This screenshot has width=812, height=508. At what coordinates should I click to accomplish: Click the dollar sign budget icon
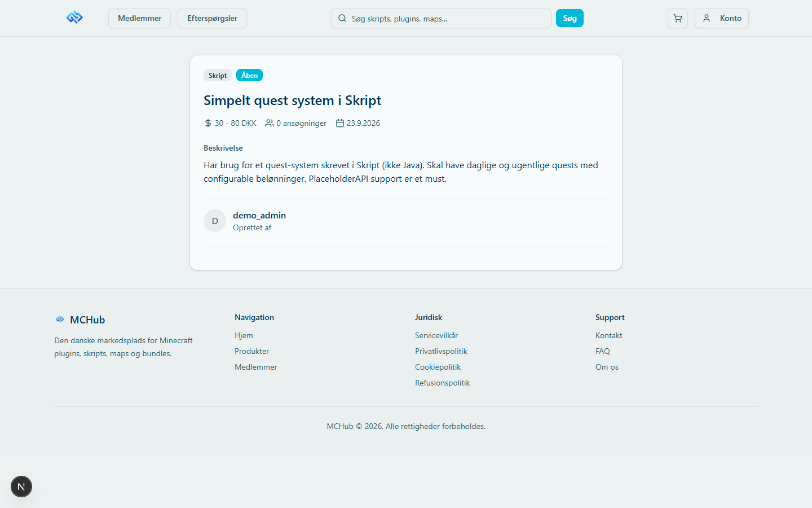point(208,123)
